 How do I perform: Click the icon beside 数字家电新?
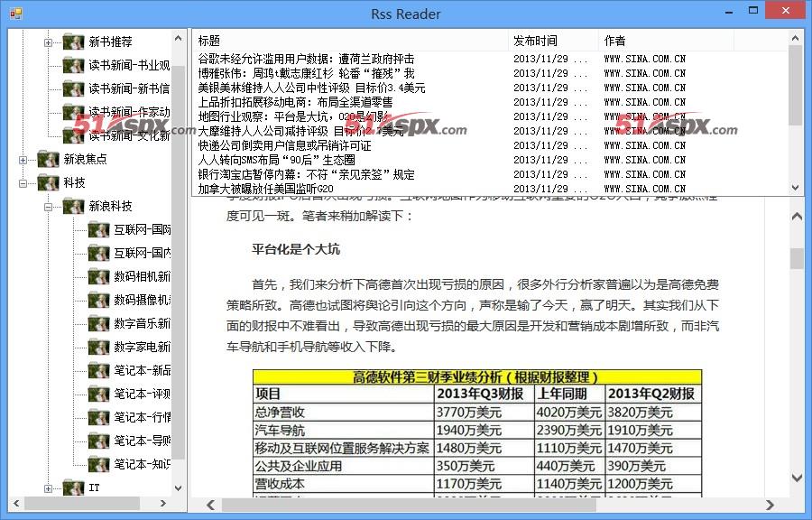[x=98, y=347]
